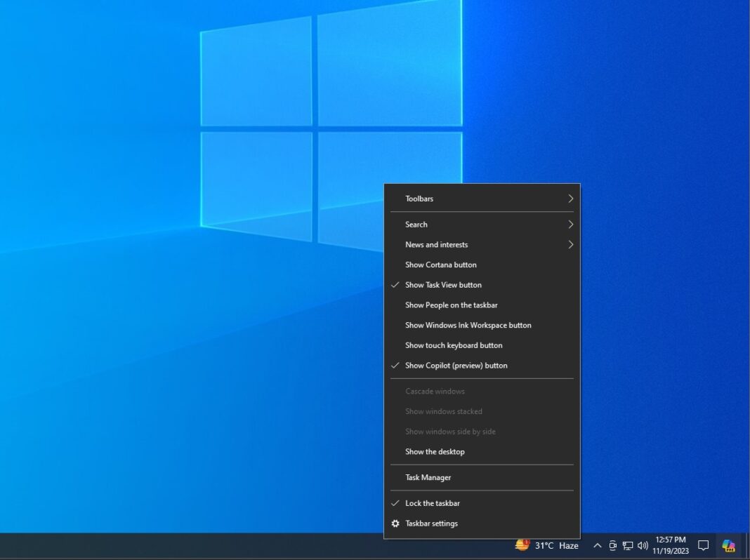Click the hidden icons chevron in the tray
Screen dimensions: 750x560
[x=598, y=545]
